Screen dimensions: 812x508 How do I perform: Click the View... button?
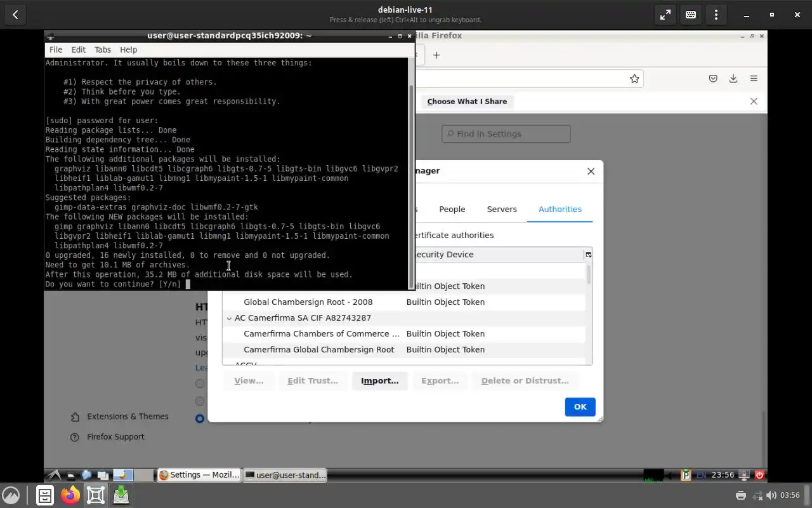(x=249, y=380)
